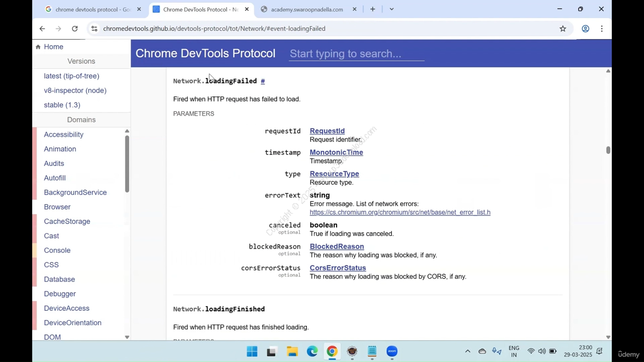Image resolution: width=644 pixels, height=362 pixels.
Task: Close the Google search tab
Action: [139, 9]
